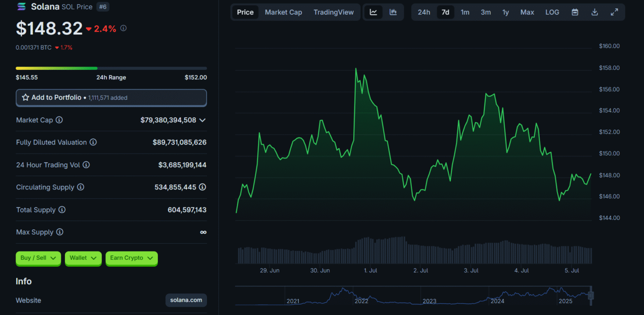Click the $148.32 price value
644x315 pixels.
pyautogui.click(x=49, y=29)
